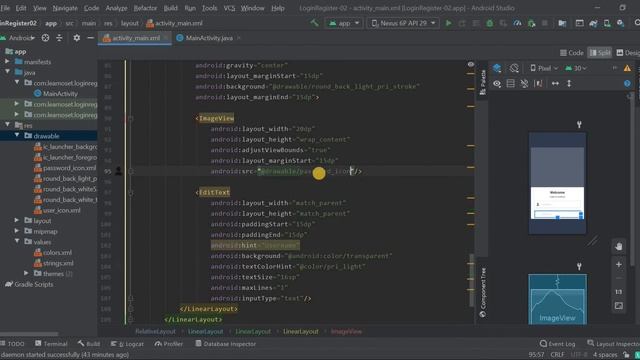Select the activity_main.xml editor tab
The width and height of the screenshot is (640, 360).
[x=135, y=38]
